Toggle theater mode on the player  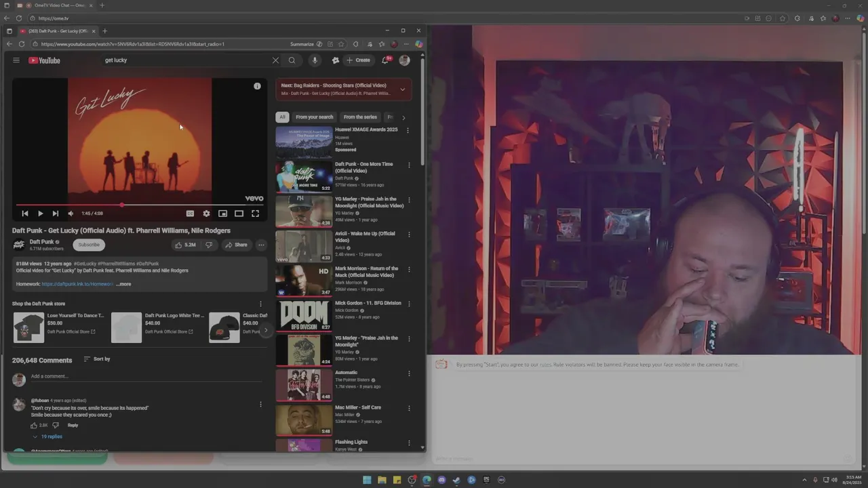239,213
